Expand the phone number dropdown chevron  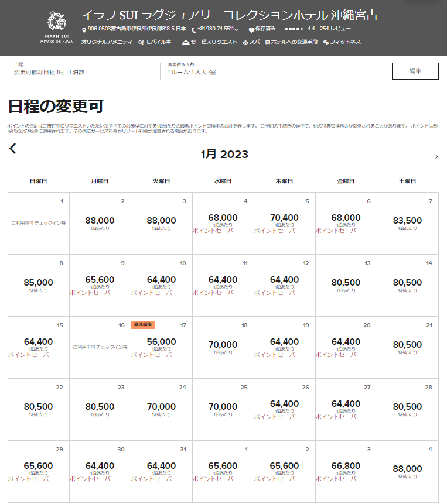click(x=236, y=29)
